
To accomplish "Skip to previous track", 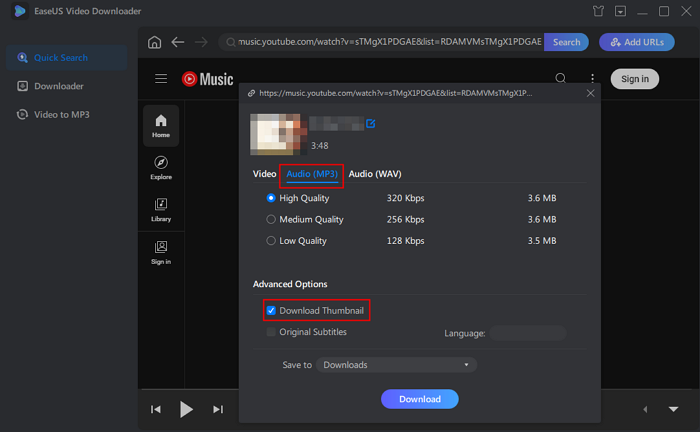I will coord(156,409).
